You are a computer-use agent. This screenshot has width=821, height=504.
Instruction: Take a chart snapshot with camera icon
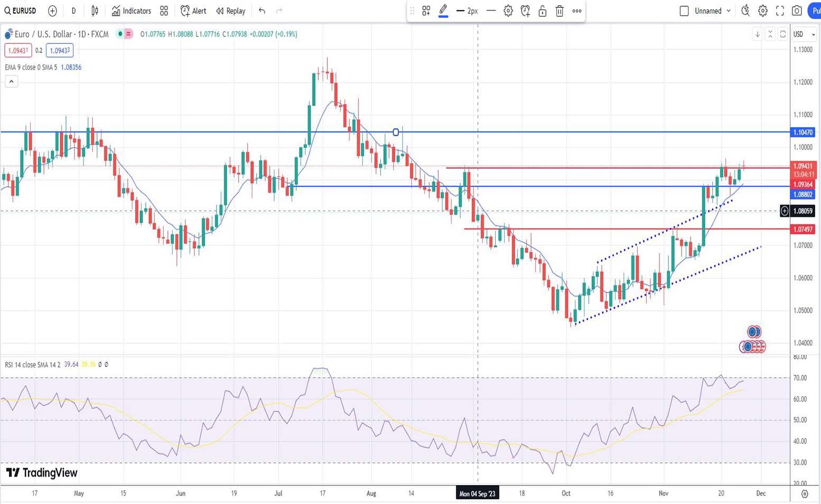tap(797, 11)
